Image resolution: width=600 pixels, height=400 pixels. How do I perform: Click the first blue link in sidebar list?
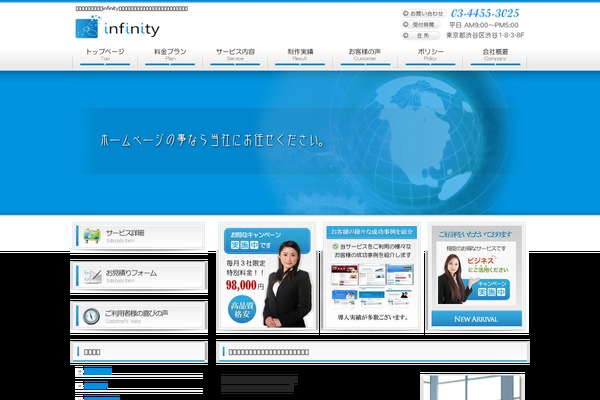[x=98, y=371]
